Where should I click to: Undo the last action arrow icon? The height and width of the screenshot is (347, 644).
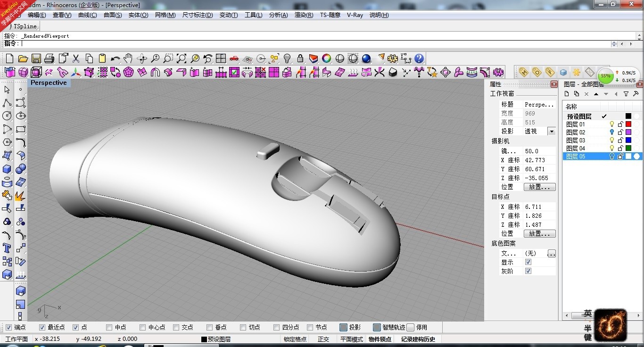click(115, 58)
